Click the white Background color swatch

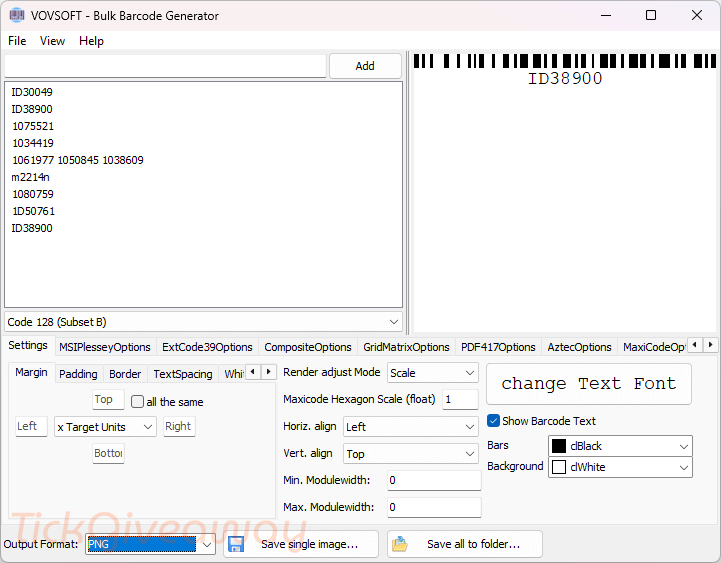pos(559,467)
